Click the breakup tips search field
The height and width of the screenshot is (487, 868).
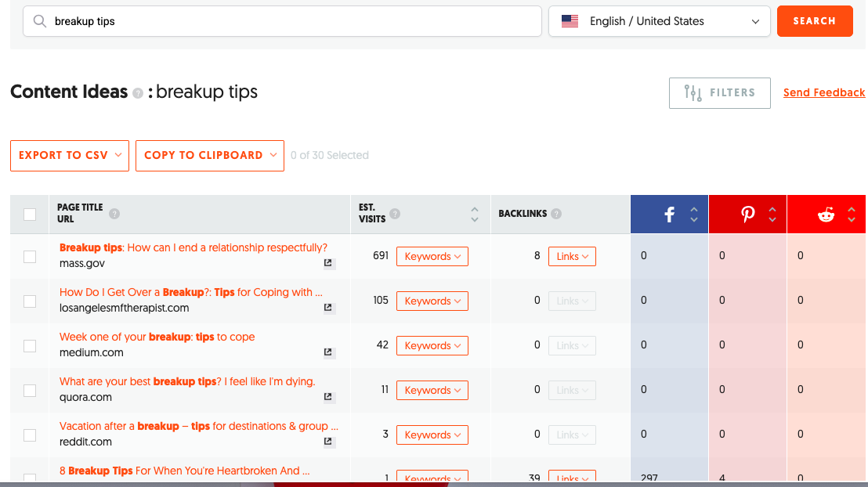(x=282, y=21)
